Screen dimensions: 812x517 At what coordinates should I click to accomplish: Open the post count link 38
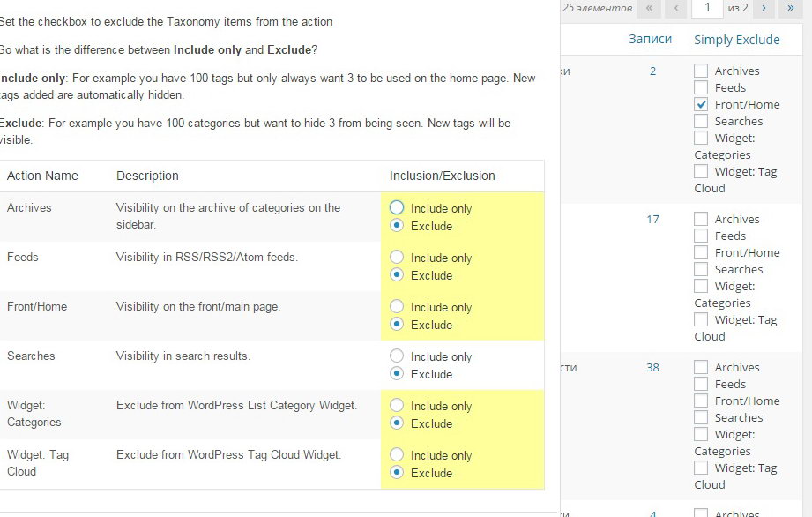click(652, 367)
